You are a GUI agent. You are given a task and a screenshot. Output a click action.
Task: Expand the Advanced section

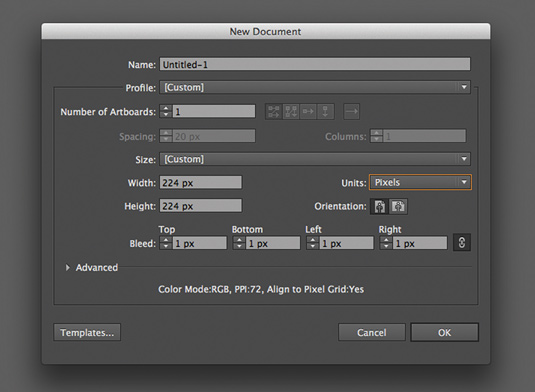coord(68,267)
